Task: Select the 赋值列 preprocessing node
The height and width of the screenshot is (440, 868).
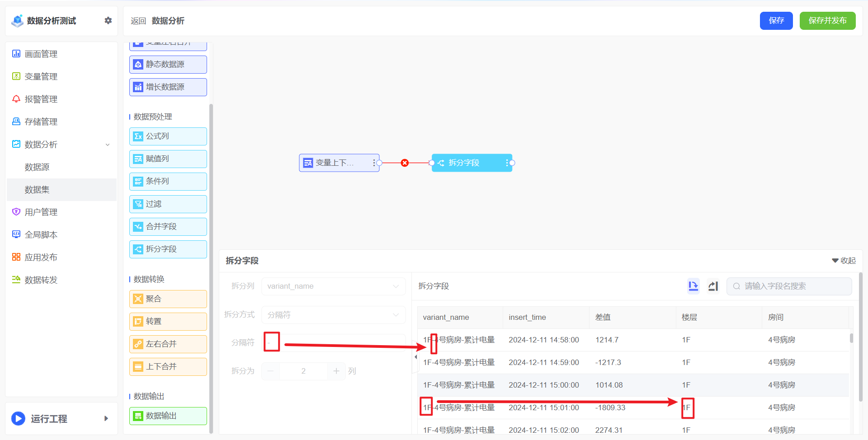Action: click(168, 159)
